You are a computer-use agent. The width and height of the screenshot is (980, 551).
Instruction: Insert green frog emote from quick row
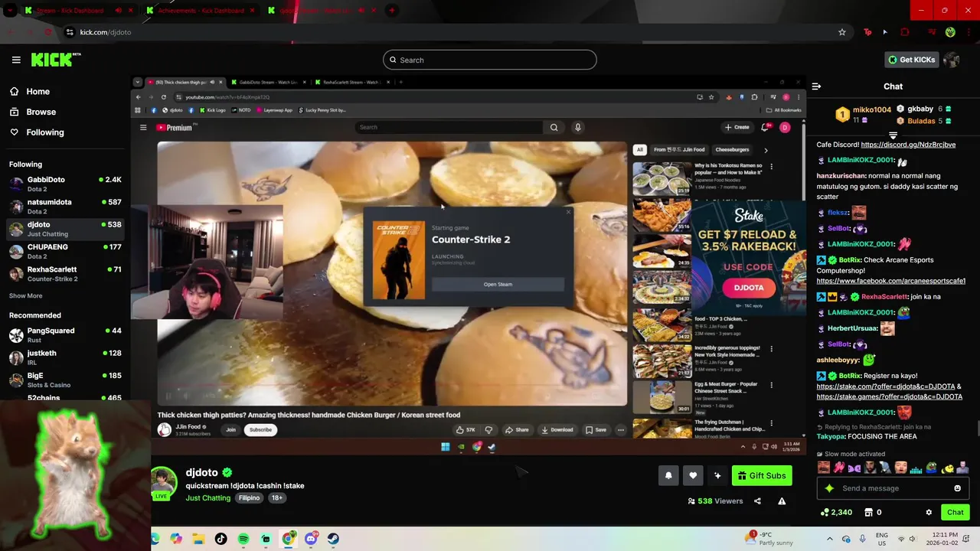click(932, 467)
